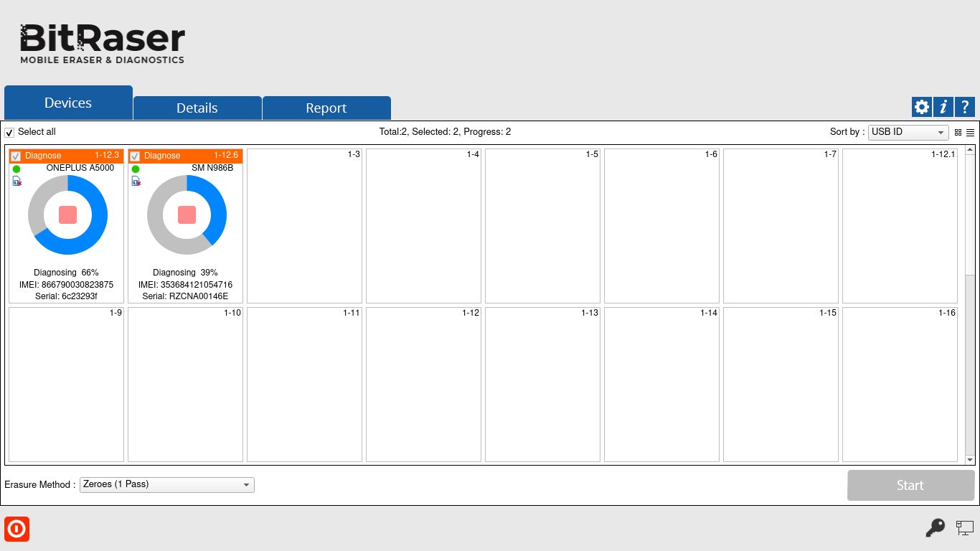Select empty device slot 1-4
980x551 pixels.
423,226
